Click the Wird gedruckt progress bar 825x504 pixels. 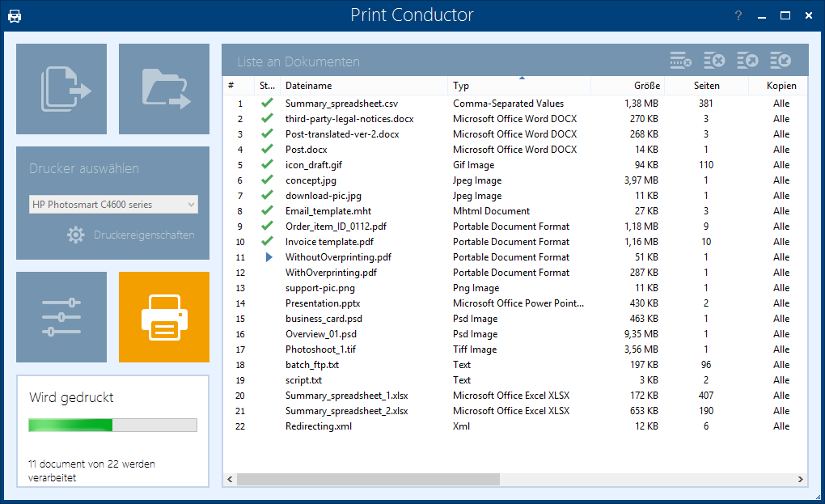coord(112,425)
